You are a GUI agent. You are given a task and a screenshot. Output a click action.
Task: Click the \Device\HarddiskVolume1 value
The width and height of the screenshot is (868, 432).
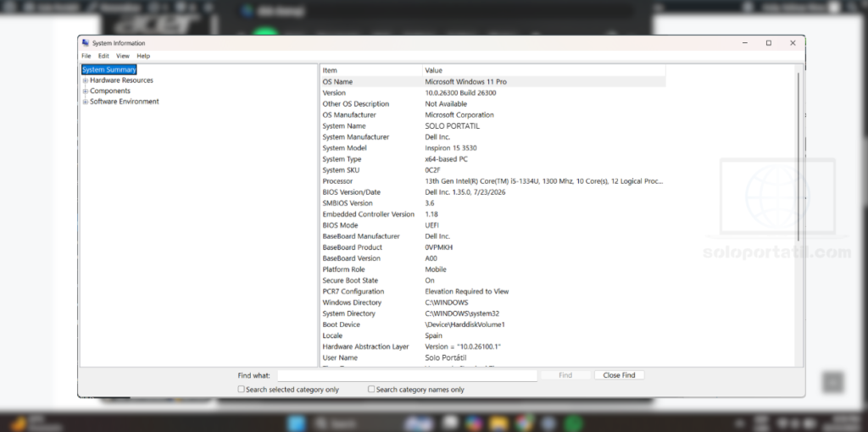pyautogui.click(x=465, y=324)
